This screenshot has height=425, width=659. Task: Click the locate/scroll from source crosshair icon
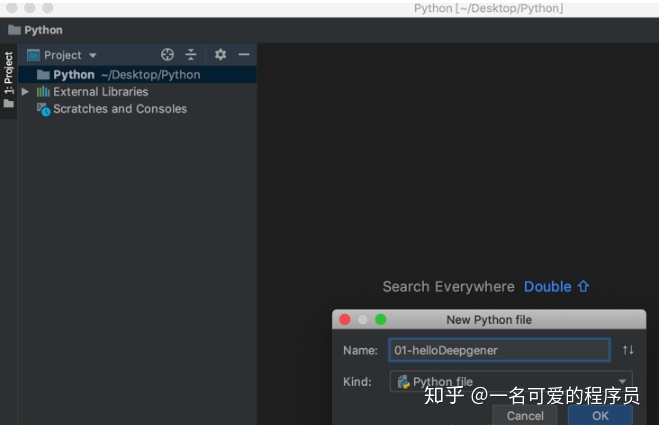point(167,55)
